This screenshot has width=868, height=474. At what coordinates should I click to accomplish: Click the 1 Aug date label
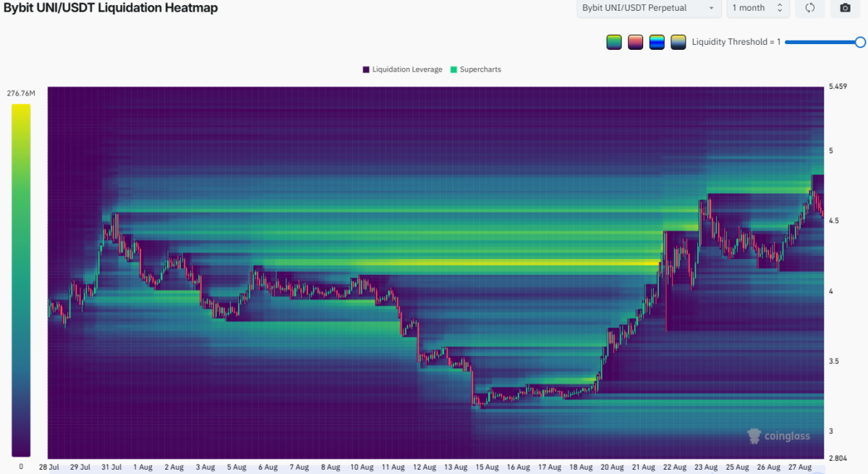[142, 467]
